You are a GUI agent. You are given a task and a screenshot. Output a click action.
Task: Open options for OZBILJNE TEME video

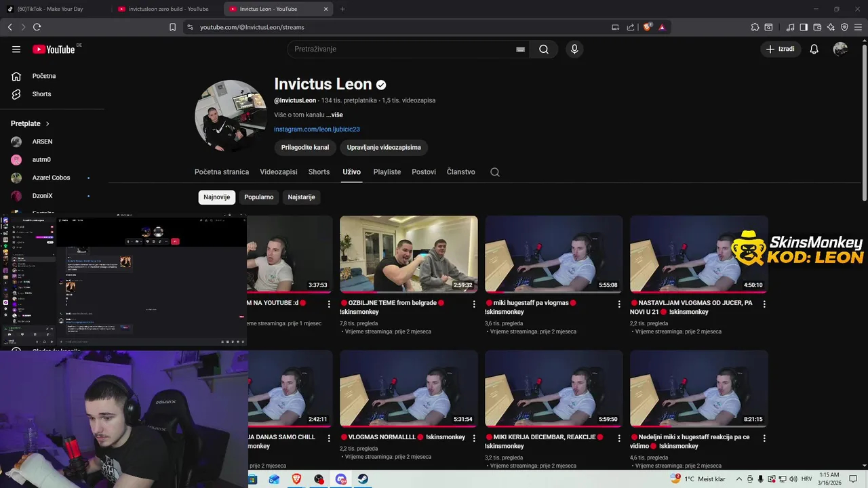point(474,304)
